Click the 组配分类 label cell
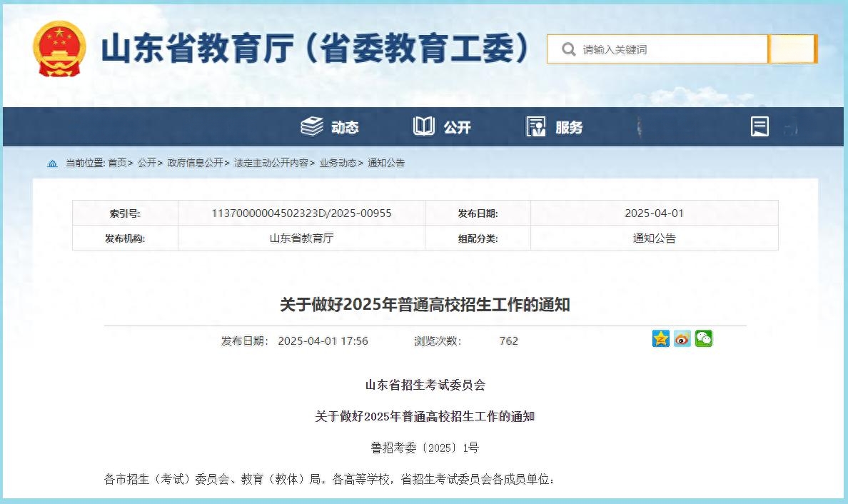848x504 pixels. [x=478, y=238]
